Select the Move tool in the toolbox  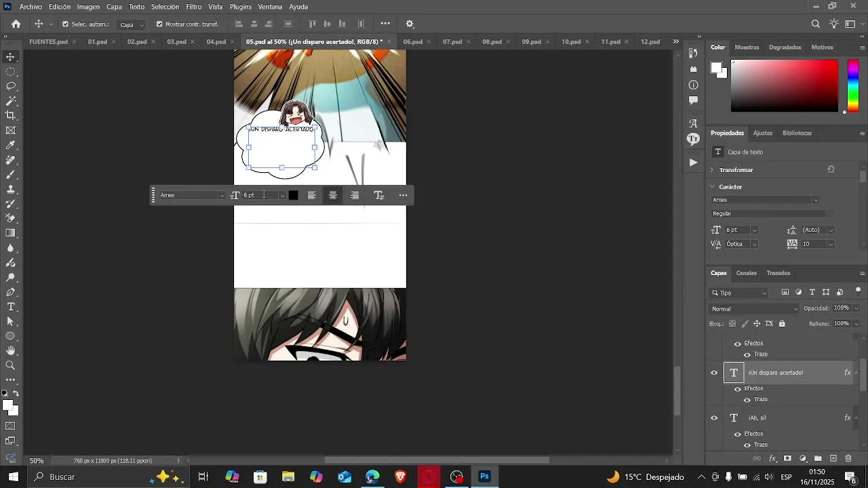coord(11,57)
